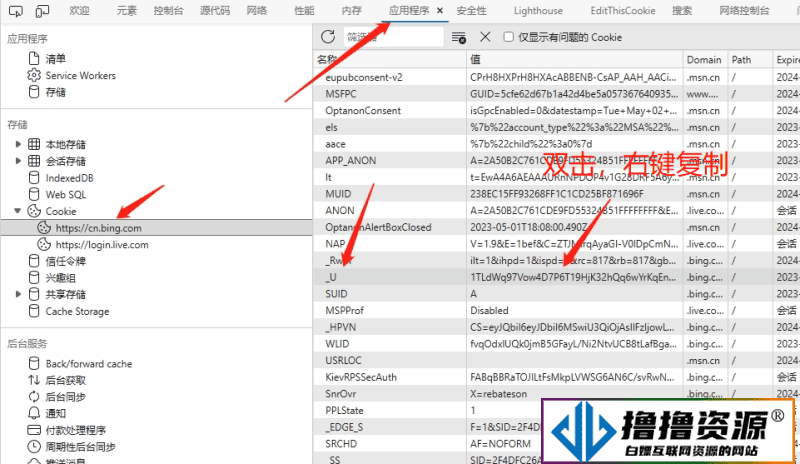The height and width of the screenshot is (464, 800).
Task: Clear all cookies icon
Action: [x=459, y=37]
